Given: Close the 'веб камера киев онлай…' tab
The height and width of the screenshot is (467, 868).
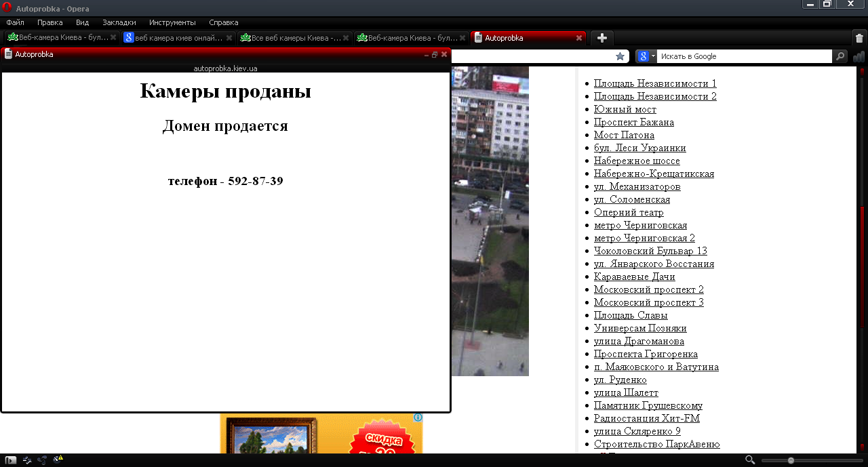Looking at the screenshot, I should [x=229, y=38].
